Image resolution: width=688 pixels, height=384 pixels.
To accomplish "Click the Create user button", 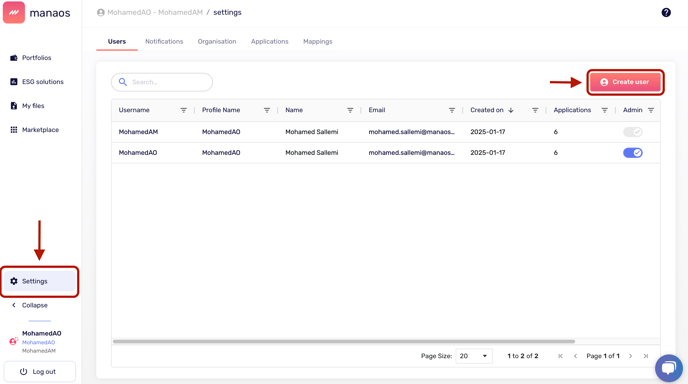I will [x=625, y=82].
